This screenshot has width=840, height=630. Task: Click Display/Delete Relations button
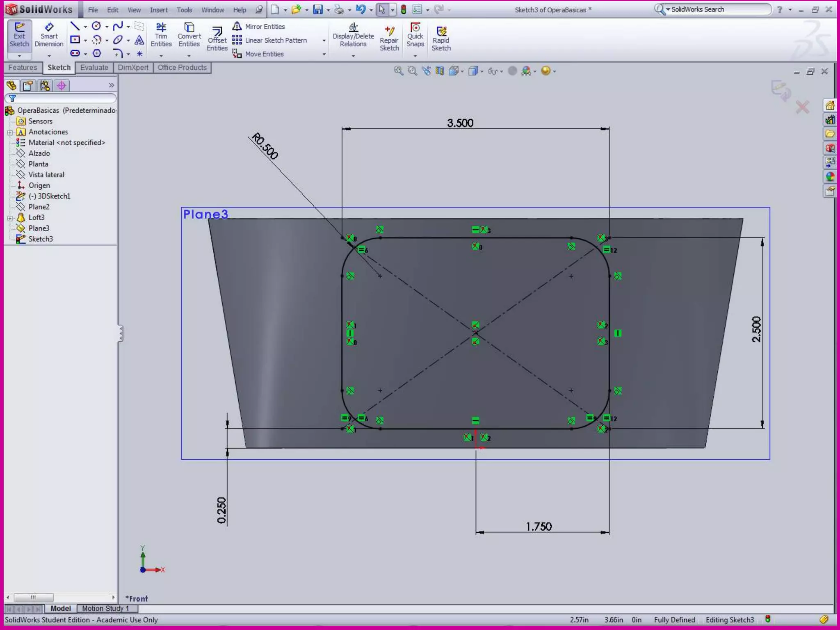353,36
